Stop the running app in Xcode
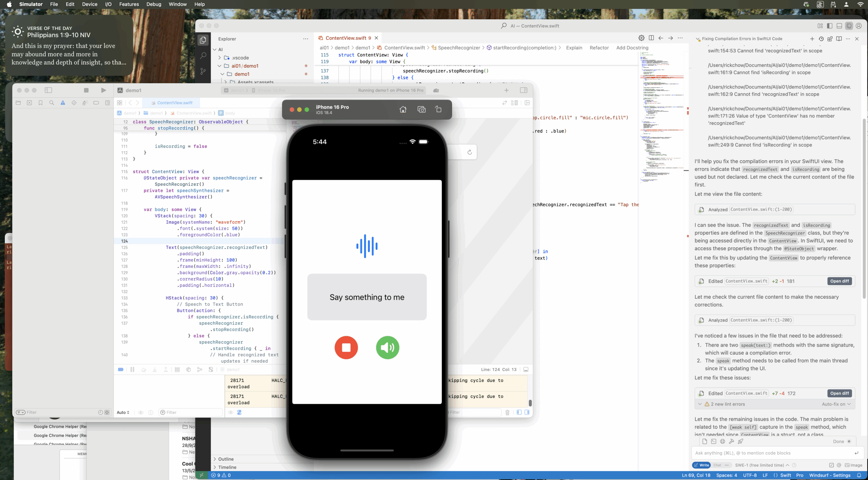 pyautogui.click(x=86, y=90)
